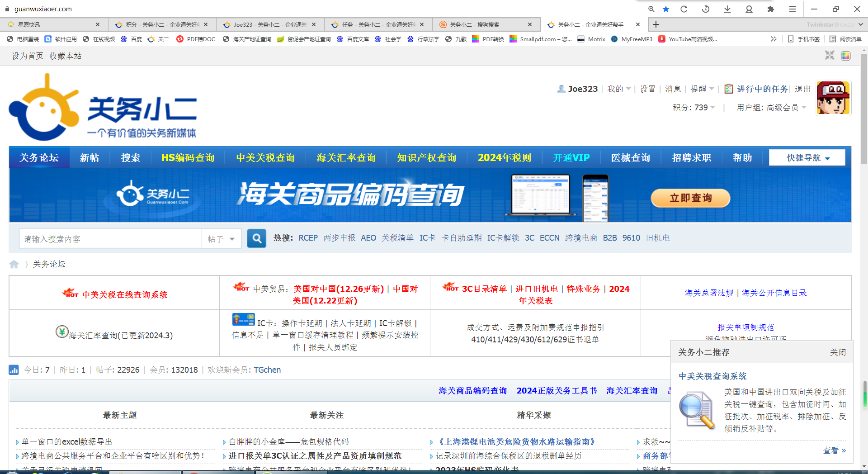Viewport: 868px width, 474px height.
Task: Click the blue search magnifier button
Action: click(x=257, y=238)
